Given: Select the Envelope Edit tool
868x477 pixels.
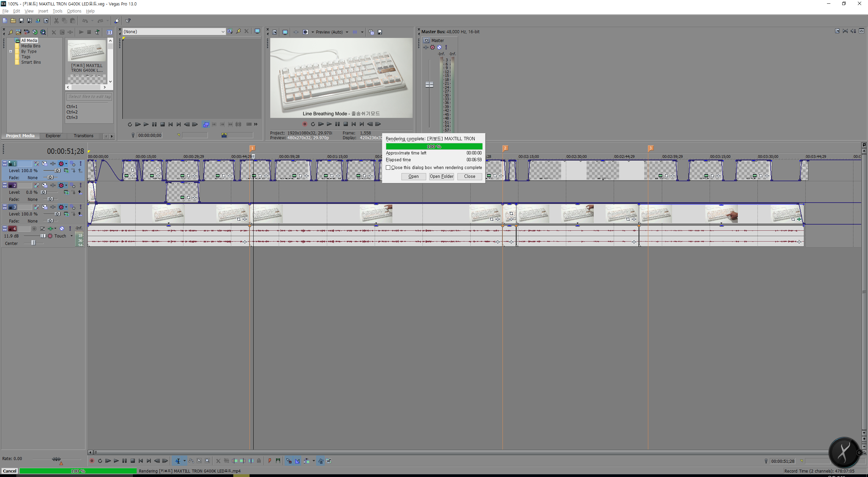Looking at the screenshot, I should pos(191,461).
